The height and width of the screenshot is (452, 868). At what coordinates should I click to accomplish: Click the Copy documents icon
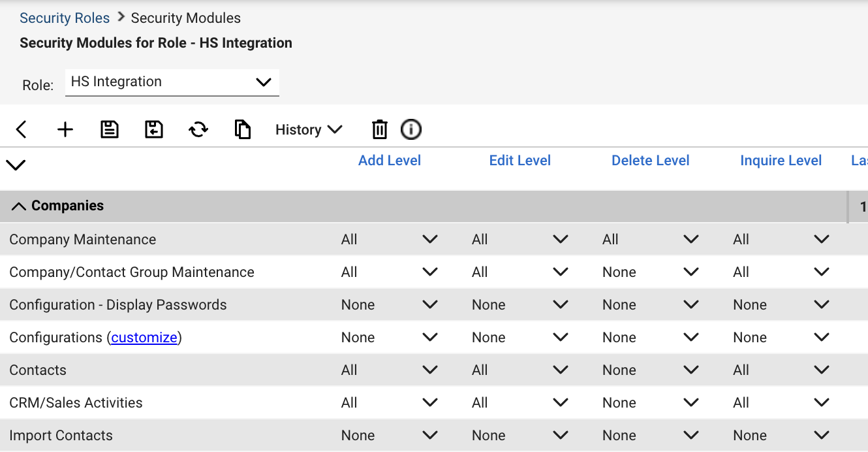243,129
